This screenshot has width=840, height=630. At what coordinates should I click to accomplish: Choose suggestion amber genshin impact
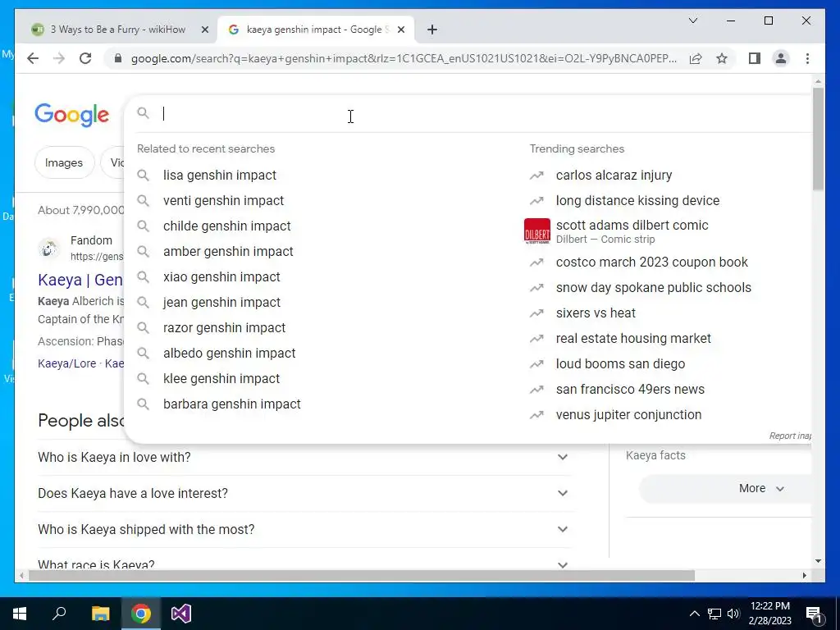click(x=228, y=251)
